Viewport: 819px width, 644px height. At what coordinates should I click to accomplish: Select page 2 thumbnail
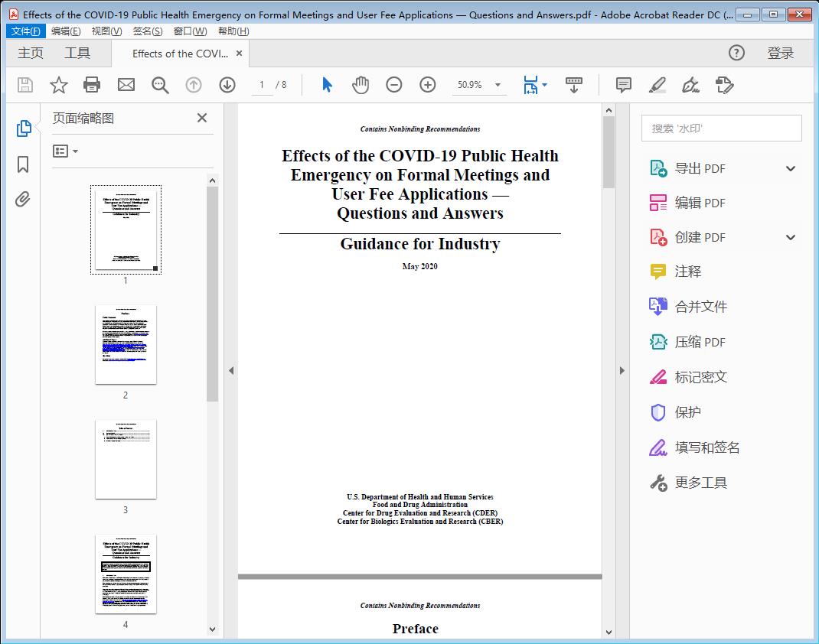[126, 345]
